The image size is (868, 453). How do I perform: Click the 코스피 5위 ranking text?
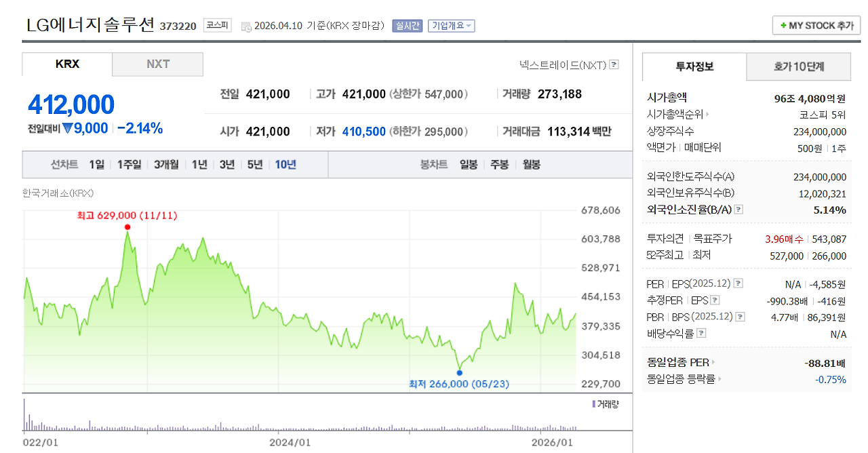[x=823, y=115]
